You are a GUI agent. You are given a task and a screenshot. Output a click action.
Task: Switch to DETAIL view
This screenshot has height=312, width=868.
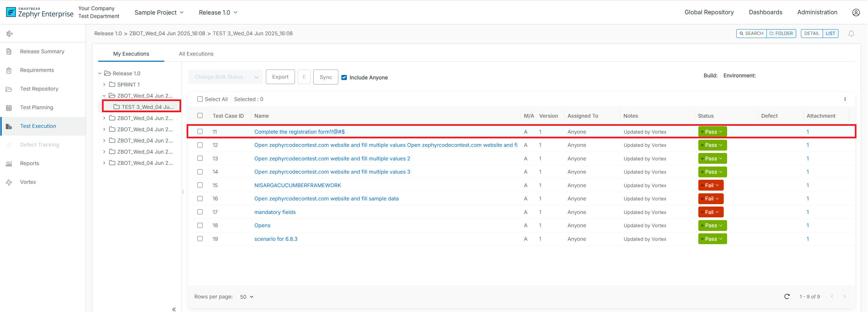coord(811,34)
